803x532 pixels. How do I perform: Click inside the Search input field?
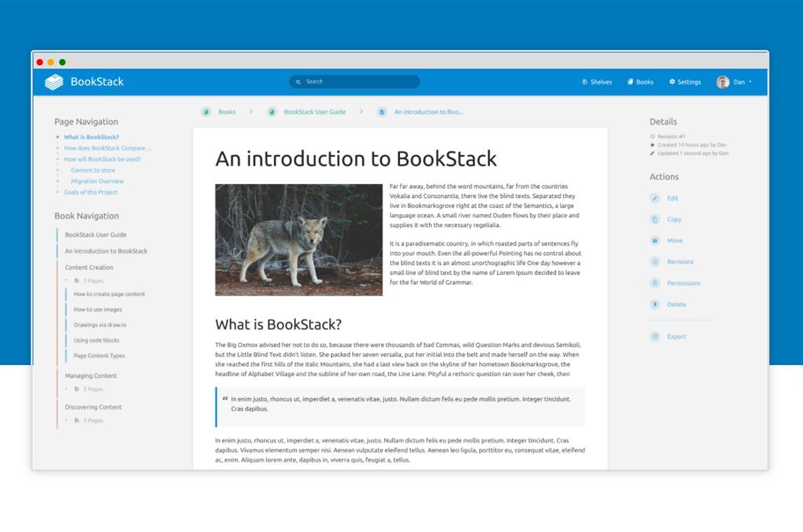coord(354,81)
